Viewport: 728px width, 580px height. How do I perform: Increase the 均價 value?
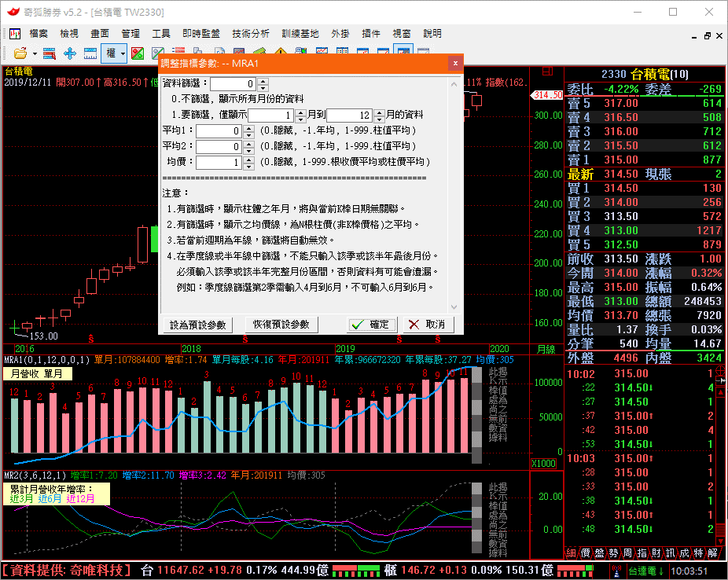(249, 160)
